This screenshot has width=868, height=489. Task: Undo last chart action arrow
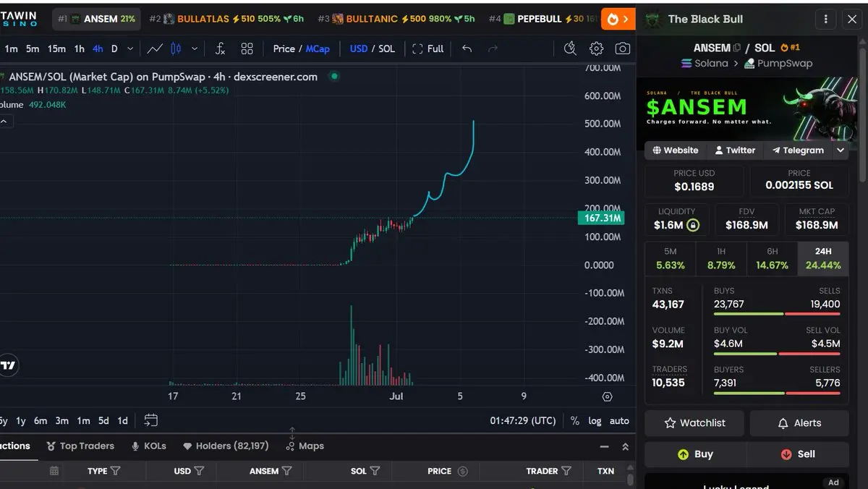click(x=467, y=48)
